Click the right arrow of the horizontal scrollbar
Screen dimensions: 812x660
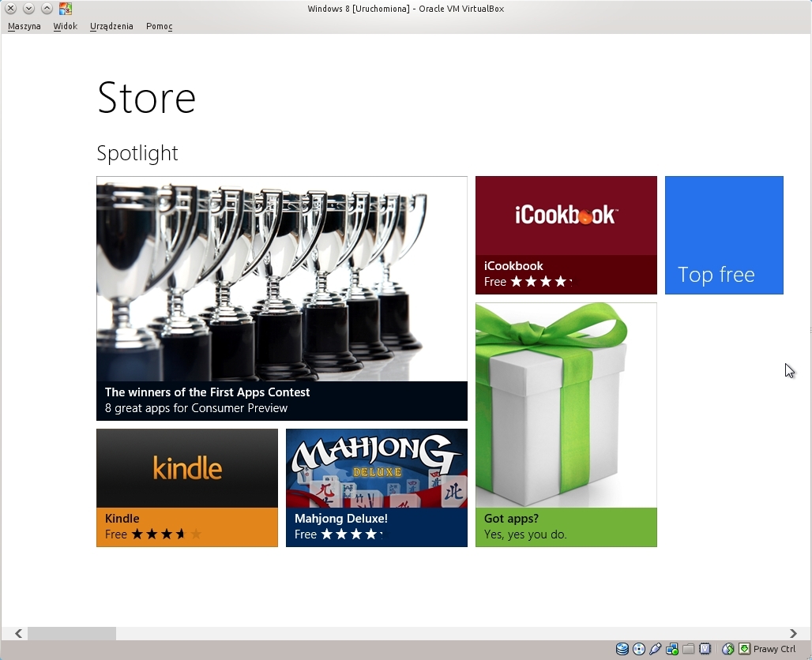[793, 633]
